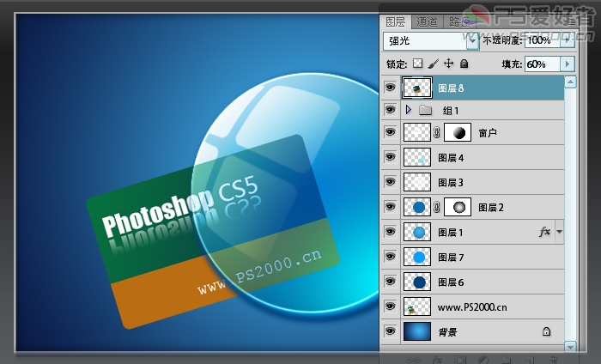The height and width of the screenshot is (364, 601).
Task: Click the 图层 1 layer thumbnail
Action: (417, 232)
